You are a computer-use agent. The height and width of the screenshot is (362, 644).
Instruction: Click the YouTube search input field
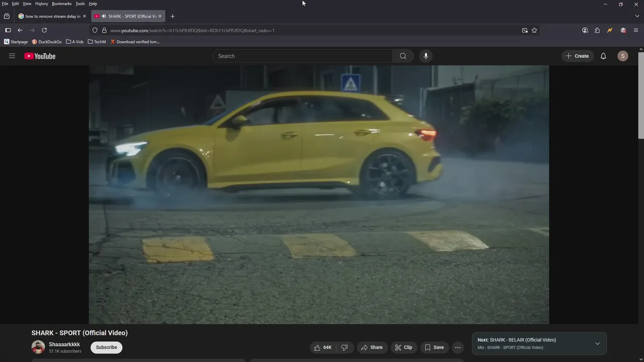point(303,56)
